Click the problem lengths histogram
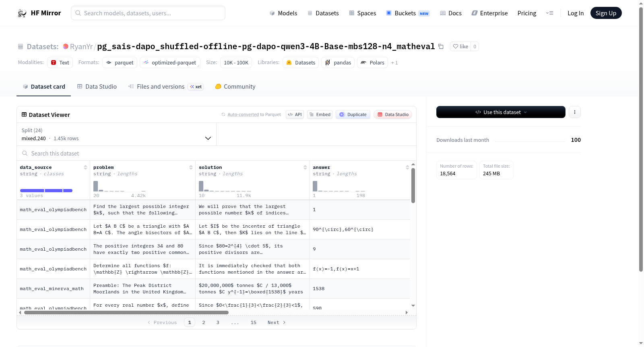The width and height of the screenshot is (644, 347). click(x=120, y=186)
